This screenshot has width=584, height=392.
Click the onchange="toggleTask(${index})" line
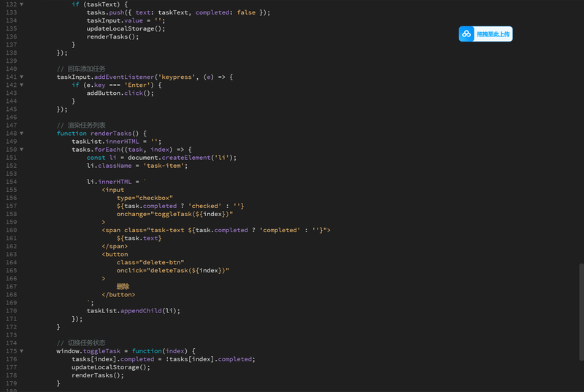click(x=174, y=214)
